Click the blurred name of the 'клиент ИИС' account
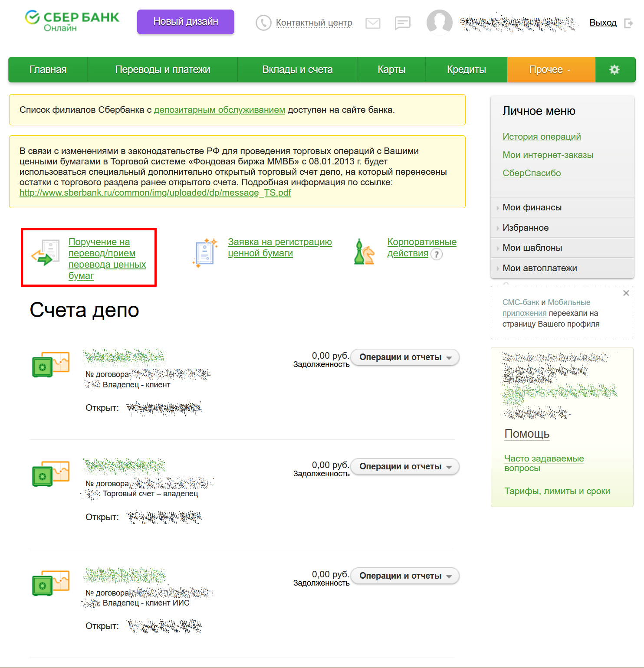The height and width of the screenshot is (668, 644). pyautogui.click(x=124, y=575)
